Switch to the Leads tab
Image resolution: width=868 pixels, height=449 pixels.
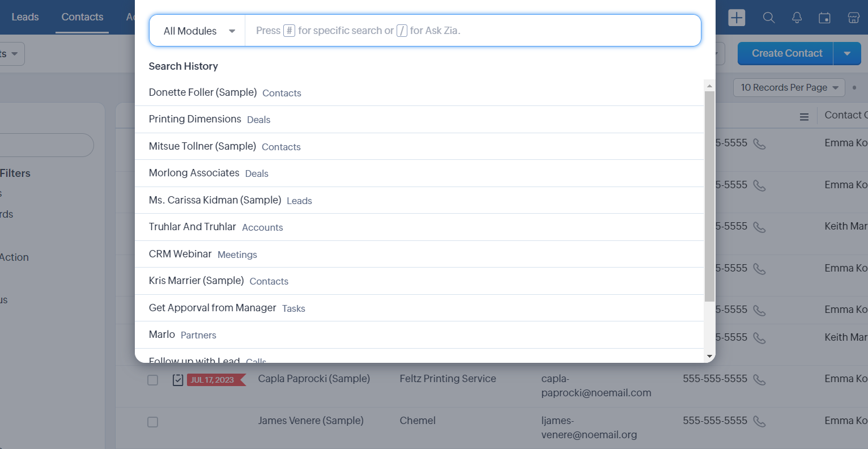coord(25,17)
